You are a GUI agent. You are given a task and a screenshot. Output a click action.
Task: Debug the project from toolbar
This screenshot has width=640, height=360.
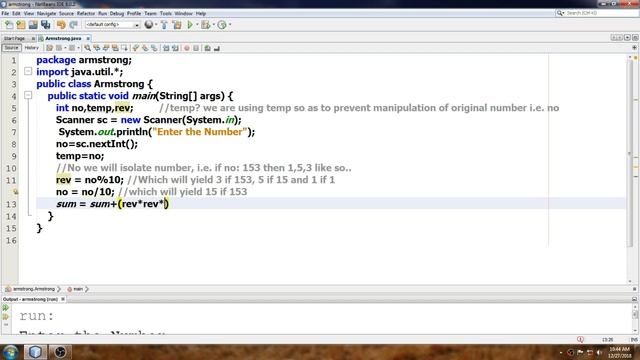205,25
